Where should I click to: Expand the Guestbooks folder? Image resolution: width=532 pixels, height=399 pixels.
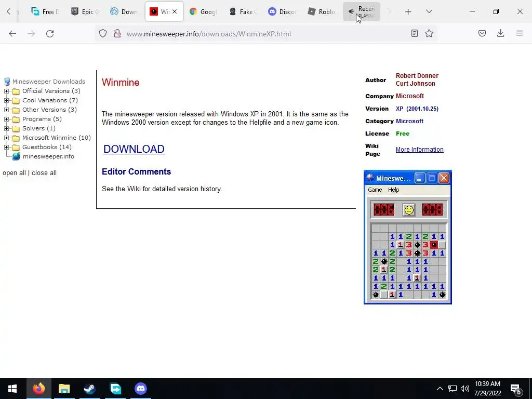tap(6, 147)
